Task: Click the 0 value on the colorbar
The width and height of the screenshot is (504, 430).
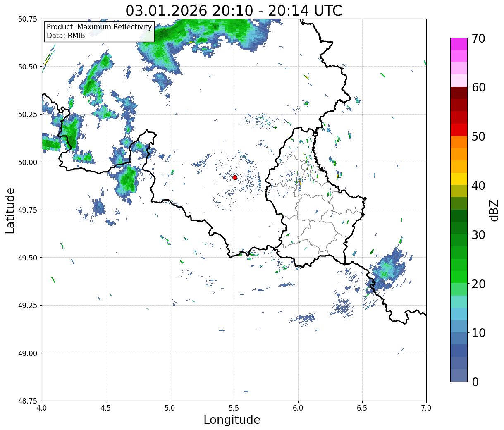Action: pos(475,382)
